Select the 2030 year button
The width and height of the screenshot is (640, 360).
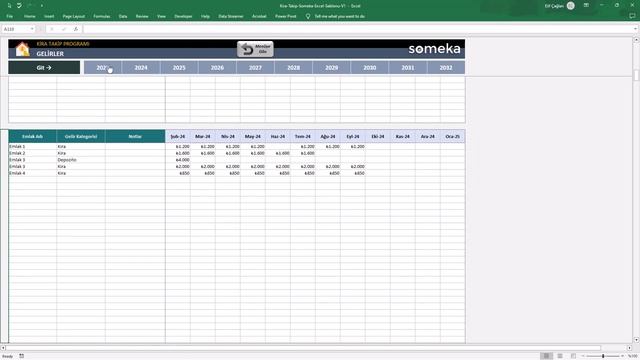[370, 68]
